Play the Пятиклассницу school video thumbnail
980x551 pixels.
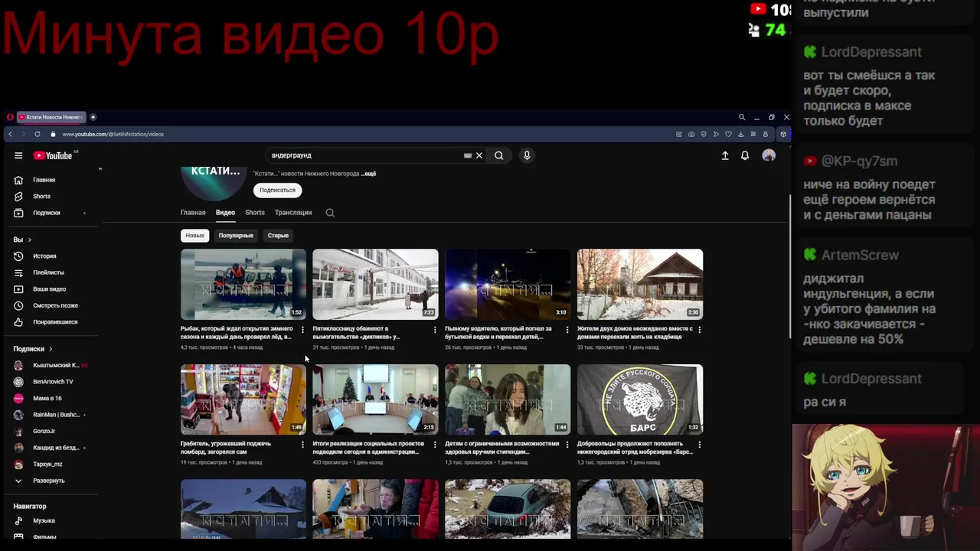click(x=375, y=284)
